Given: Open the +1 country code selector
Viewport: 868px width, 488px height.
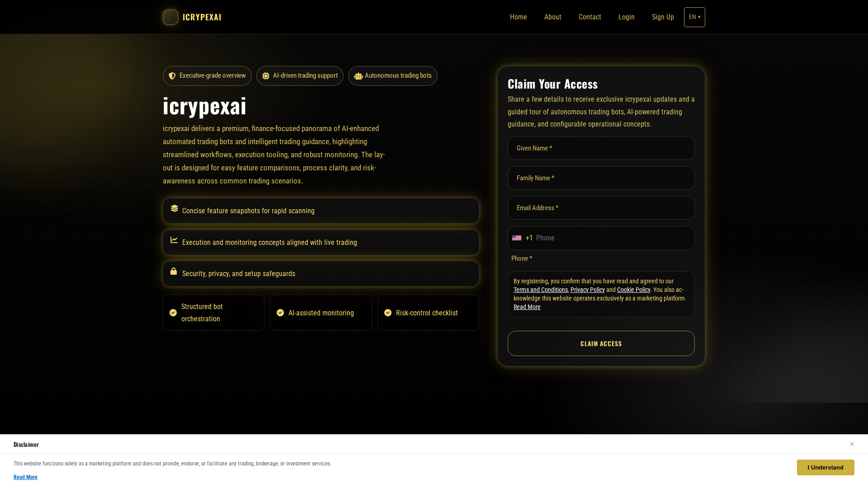Looking at the screenshot, I should pyautogui.click(x=523, y=238).
